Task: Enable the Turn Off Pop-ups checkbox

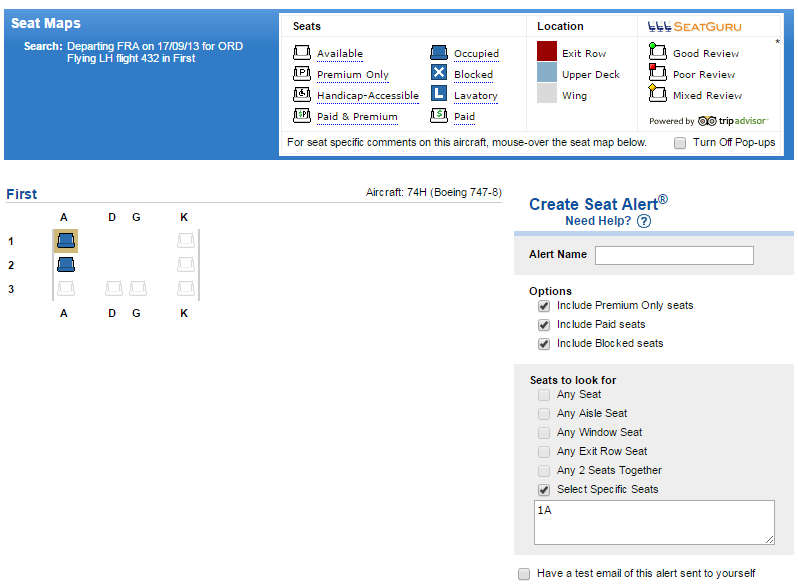Action: (x=680, y=143)
